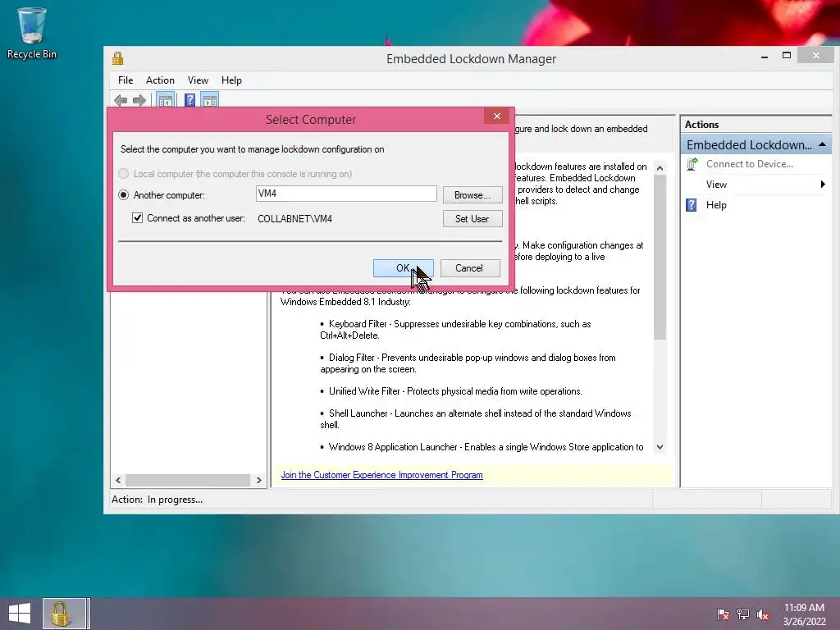The width and height of the screenshot is (840, 630).
Task: Open the Help menu
Action: [231, 80]
